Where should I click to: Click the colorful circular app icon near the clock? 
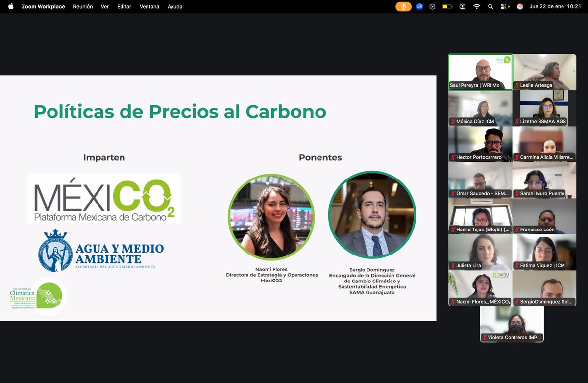point(520,6)
